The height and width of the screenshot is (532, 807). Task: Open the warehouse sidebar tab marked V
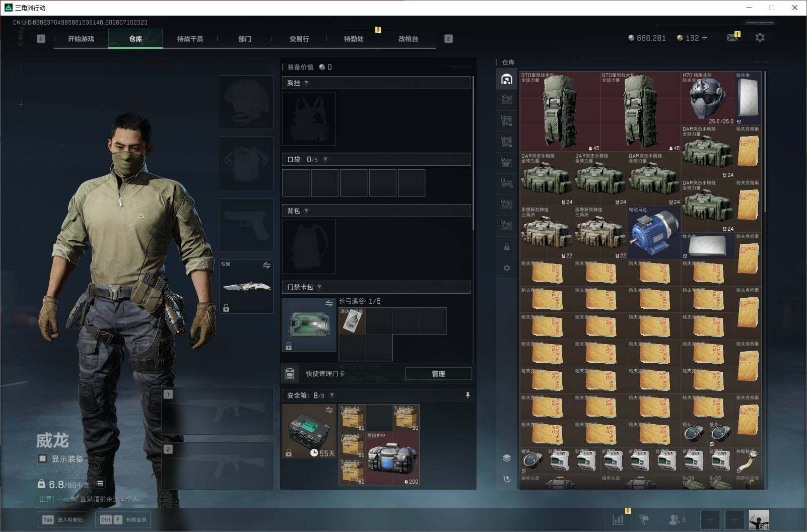click(x=507, y=100)
